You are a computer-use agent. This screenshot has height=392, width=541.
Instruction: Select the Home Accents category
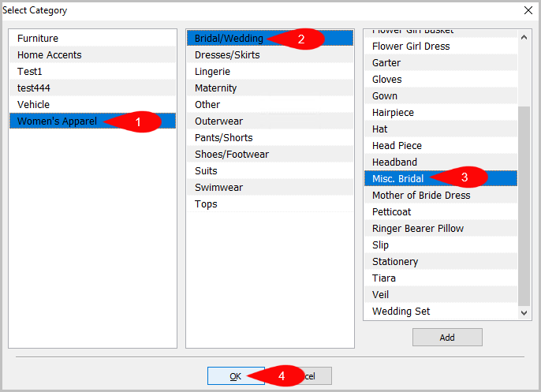92,54
